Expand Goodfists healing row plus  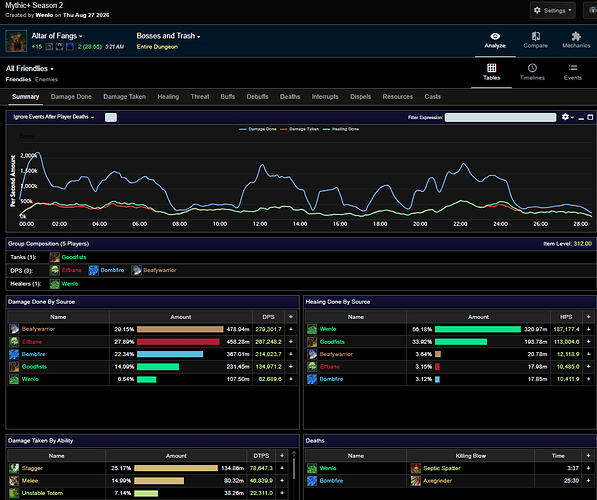click(589, 342)
